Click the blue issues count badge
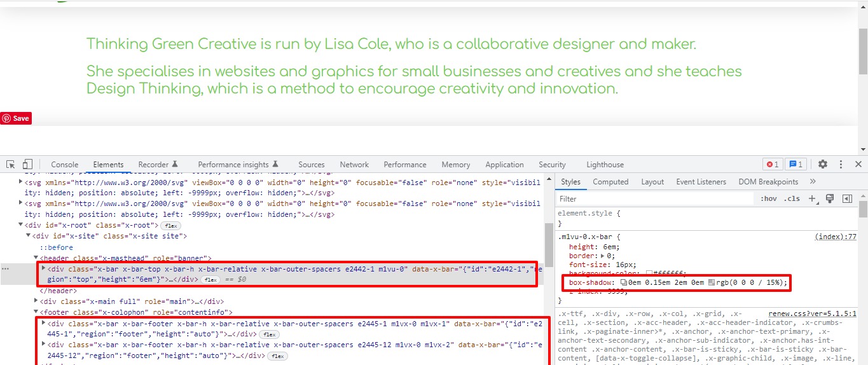This screenshot has width=868, height=365. point(796,164)
